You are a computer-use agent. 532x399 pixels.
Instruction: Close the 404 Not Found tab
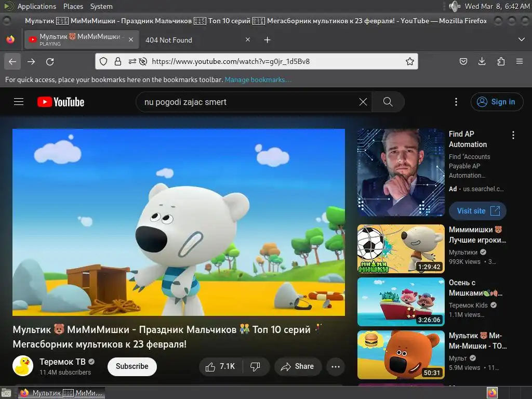[x=248, y=39]
